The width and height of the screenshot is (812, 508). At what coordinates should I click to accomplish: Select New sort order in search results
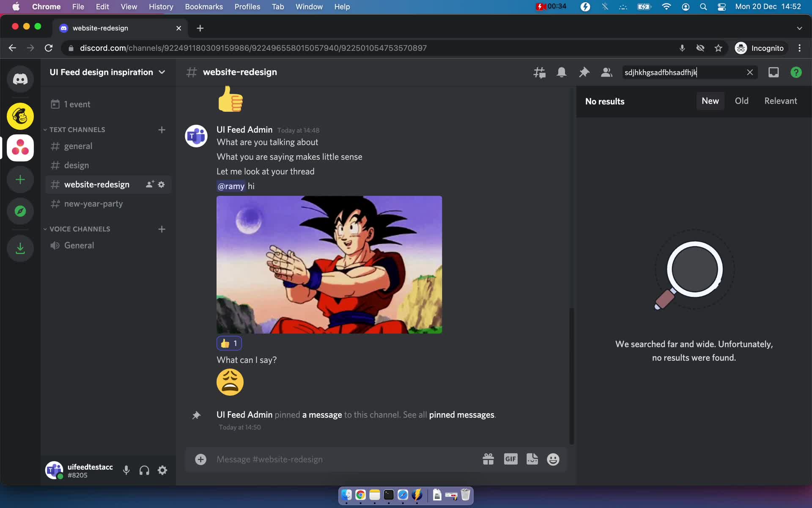point(710,100)
